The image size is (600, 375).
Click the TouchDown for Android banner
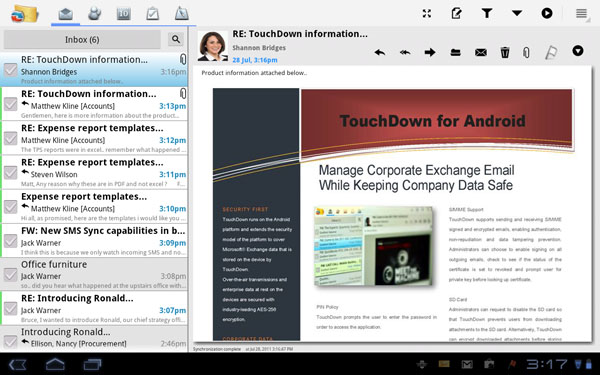[436, 121]
